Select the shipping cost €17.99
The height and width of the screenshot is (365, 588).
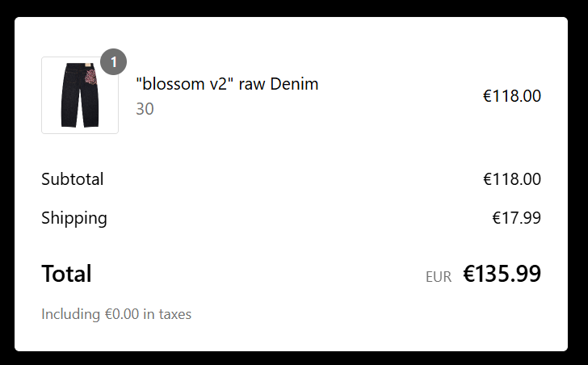pos(516,218)
